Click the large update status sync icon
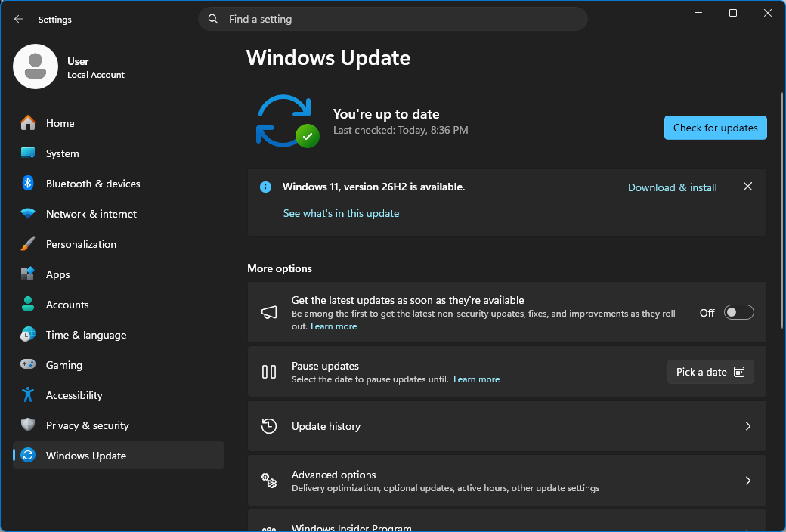786x532 pixels. pyautogui.click(x=286, y=122)
